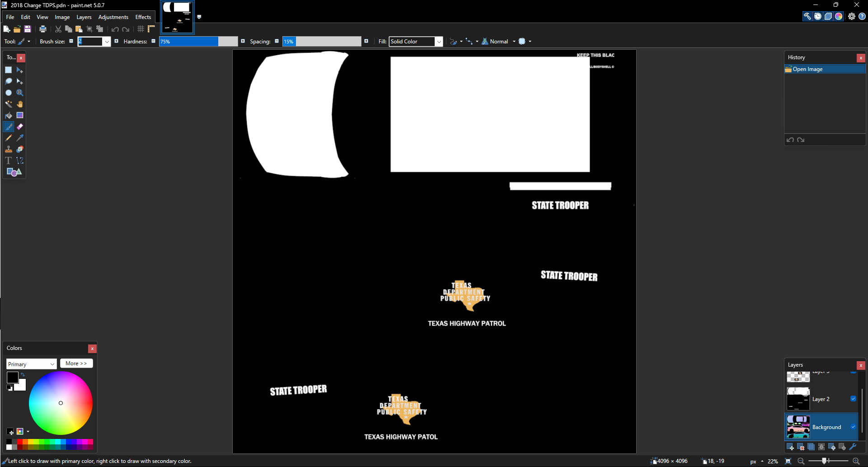Pick the Paint Bucket tool
This screenshot has width=868, height=467.
click(9, 115)
